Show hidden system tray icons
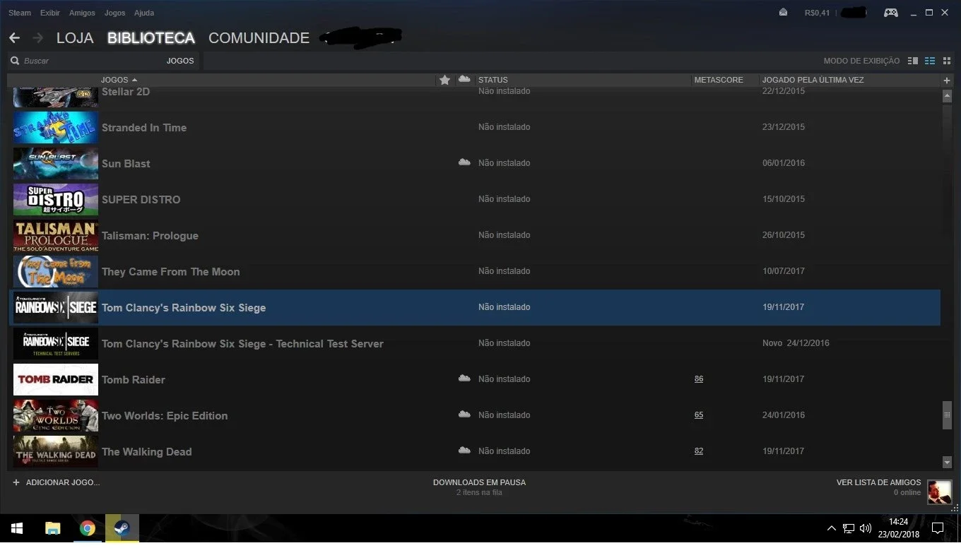 (x=832, y=528)
